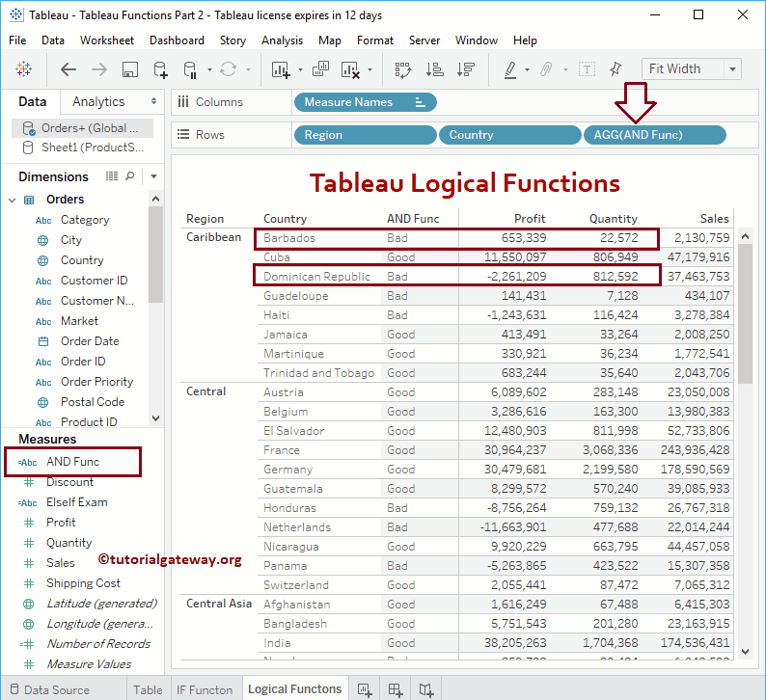Swap rows and columns icon
766x700 pixels.
coord(403,69)
